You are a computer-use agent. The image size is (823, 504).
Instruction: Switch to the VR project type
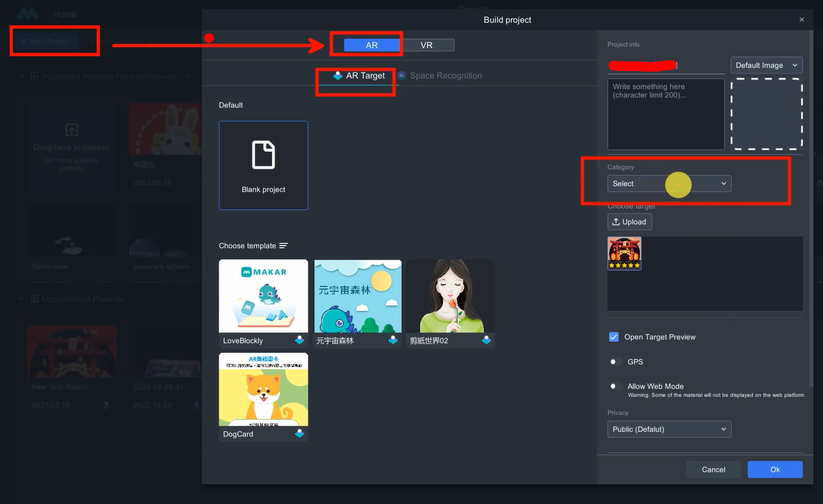pyautogui.click(x=427, y=45)
